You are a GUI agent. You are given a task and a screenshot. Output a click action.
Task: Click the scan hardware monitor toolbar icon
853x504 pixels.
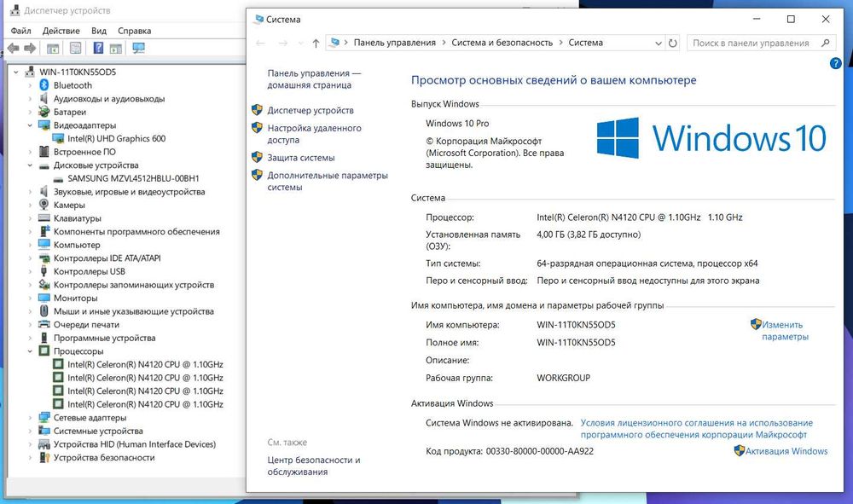tap(139, 48)
